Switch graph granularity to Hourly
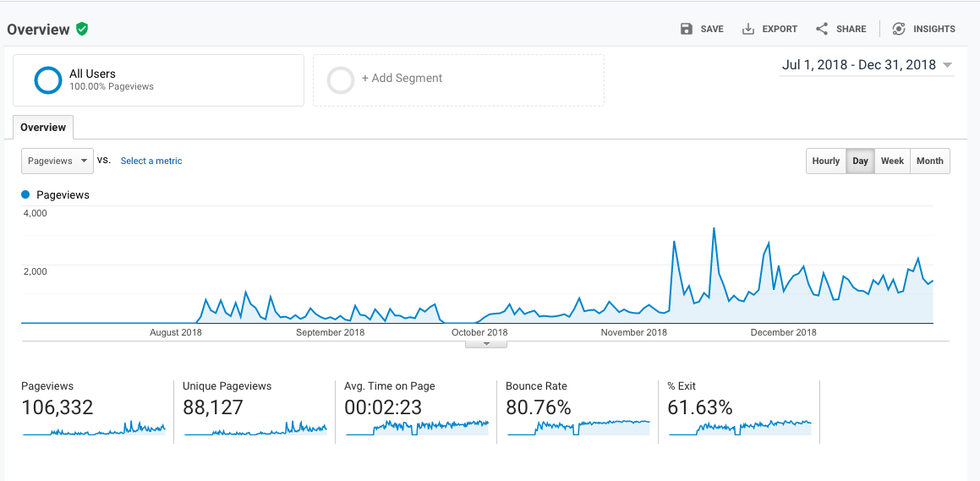This screenshot has height=481, width=980. (x=825, y=161)
